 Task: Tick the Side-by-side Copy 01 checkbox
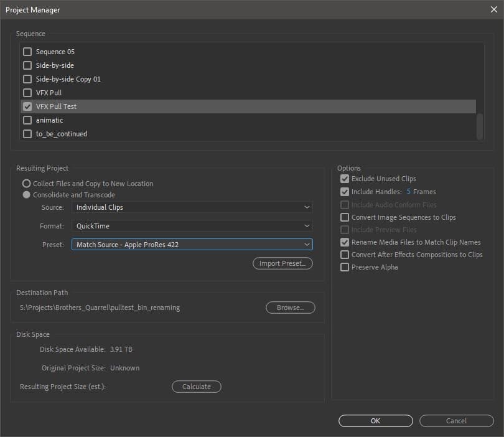click(x=27, y=79)
